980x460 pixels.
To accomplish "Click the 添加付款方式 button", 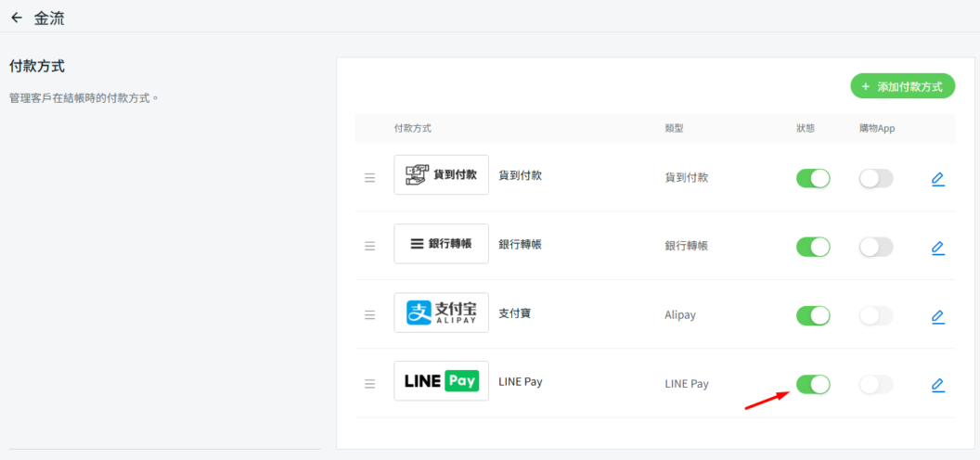I will tap(902, 86).
